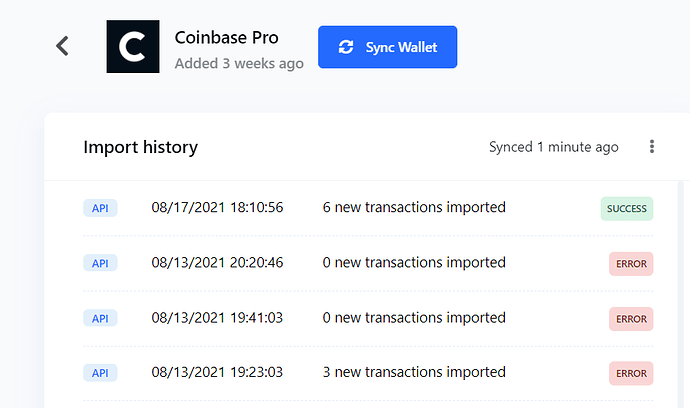Click ERROR badge for 19:23:03 import

631,373
